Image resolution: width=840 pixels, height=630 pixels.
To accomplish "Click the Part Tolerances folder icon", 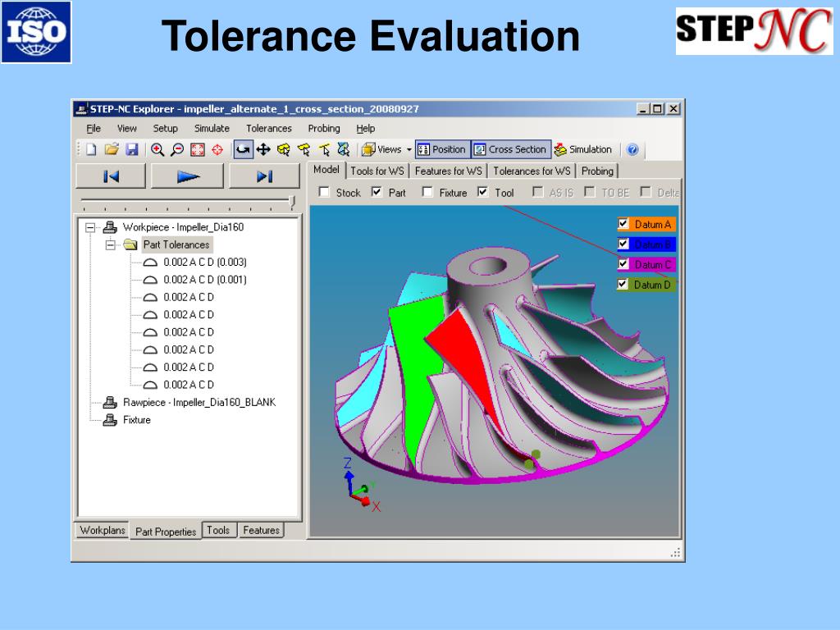I will 130,244.
